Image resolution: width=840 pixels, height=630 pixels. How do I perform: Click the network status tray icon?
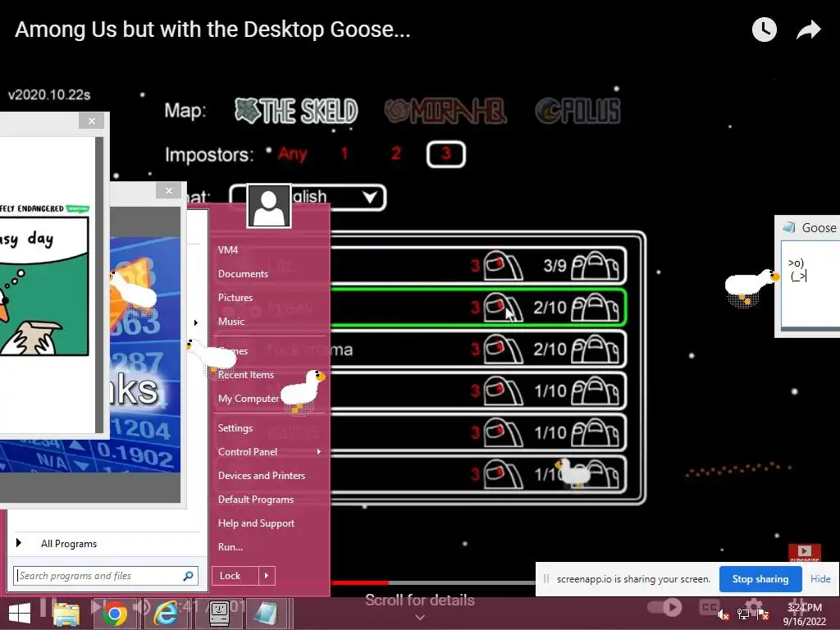pos(743,615)
